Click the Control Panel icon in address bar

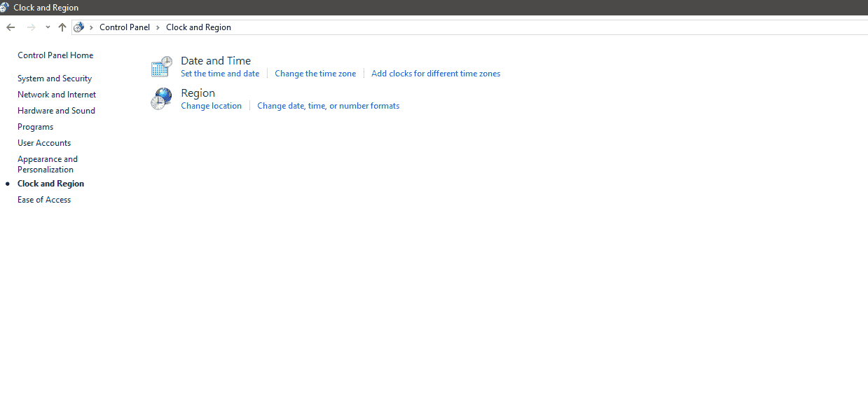[79, 27]
